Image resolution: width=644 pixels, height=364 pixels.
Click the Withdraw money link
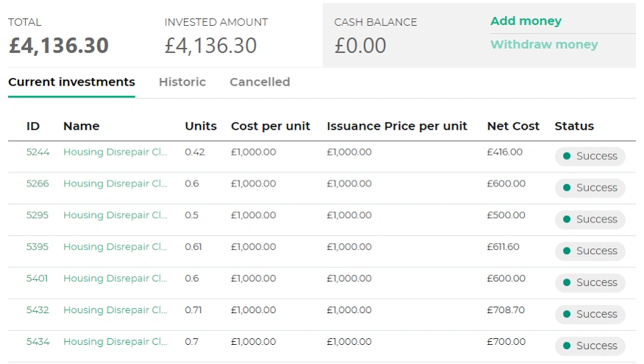pos(544,45)
